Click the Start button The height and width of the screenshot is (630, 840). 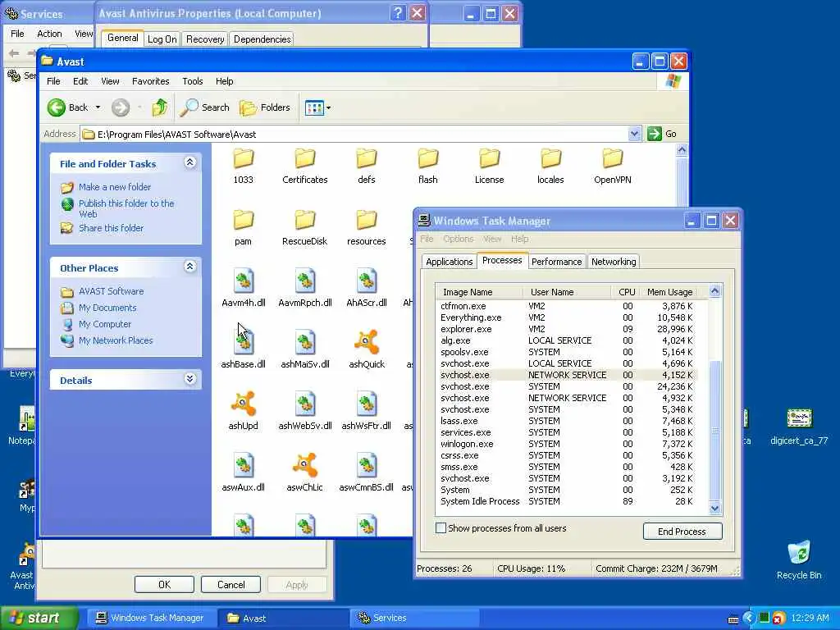click(39, 618)
